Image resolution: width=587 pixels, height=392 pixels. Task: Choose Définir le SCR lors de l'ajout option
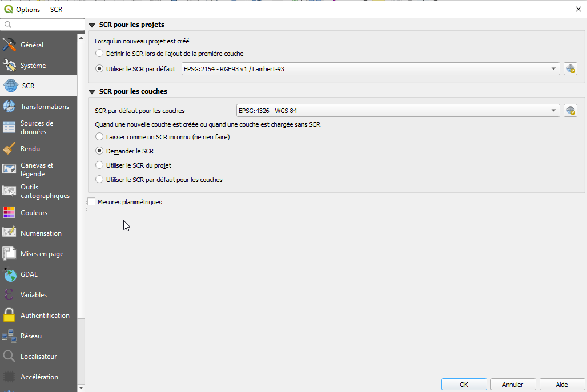coord(99,52)
